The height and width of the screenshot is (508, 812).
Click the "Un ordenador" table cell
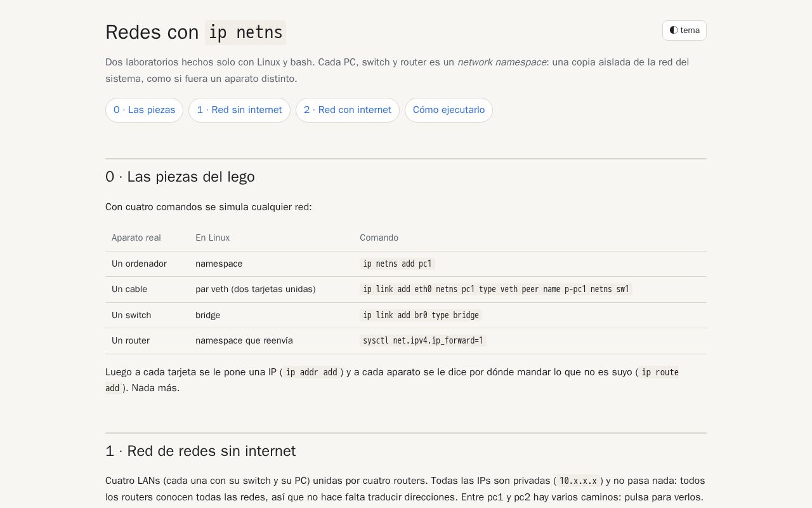pyautogui.click(x=139, y=264)
